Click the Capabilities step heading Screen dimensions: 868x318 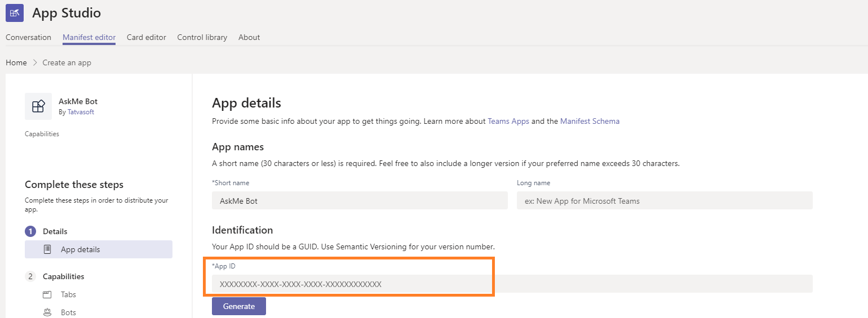(64, 276)
